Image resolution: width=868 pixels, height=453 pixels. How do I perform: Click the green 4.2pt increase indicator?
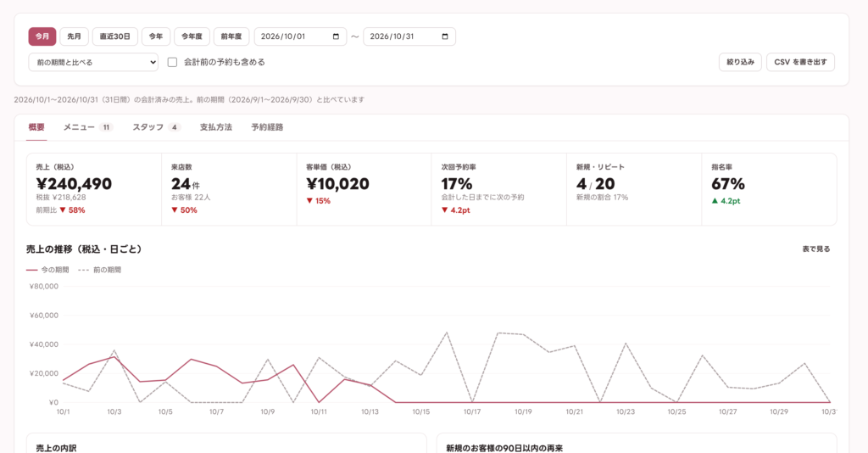(726, 201)
